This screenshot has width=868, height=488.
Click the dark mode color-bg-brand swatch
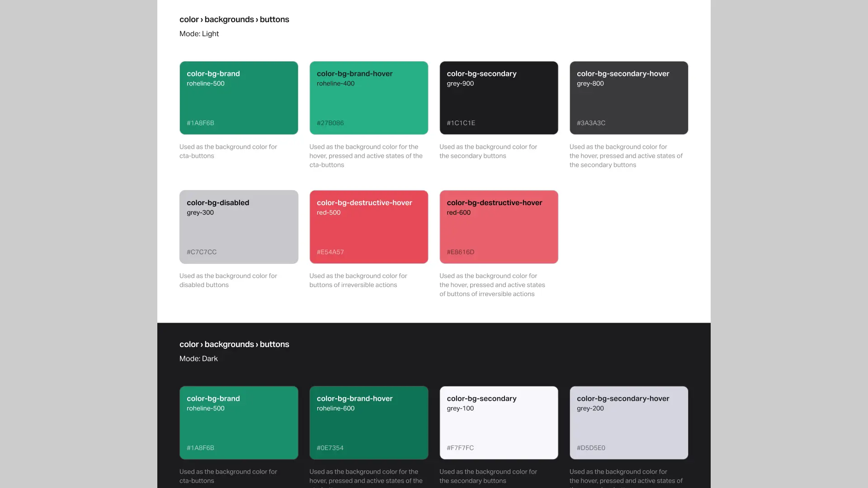(x=239, y=422)
